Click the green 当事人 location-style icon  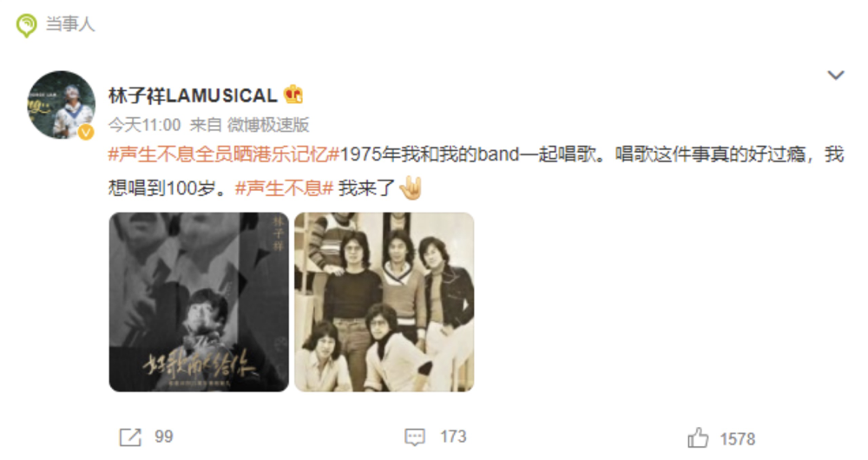(x=27, y=25)
